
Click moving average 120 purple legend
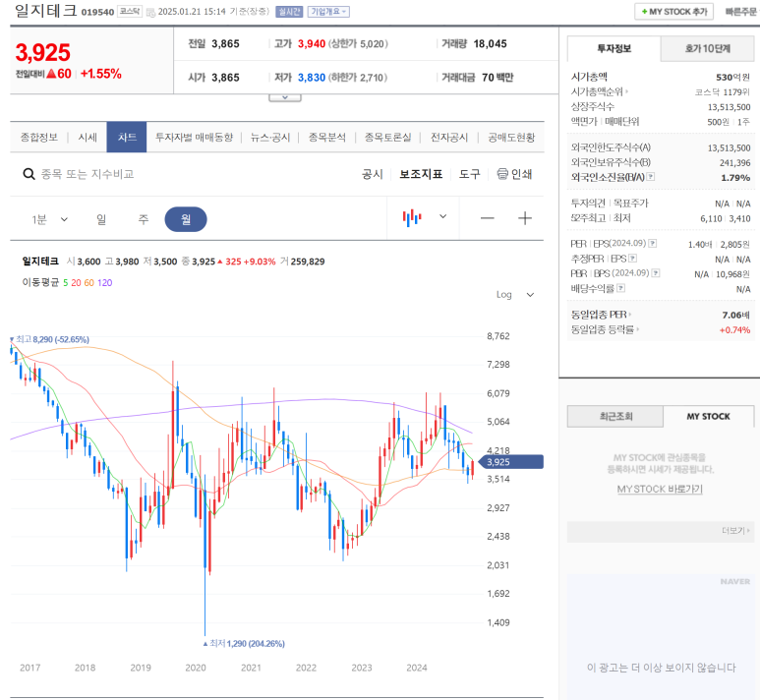(104, 282)
